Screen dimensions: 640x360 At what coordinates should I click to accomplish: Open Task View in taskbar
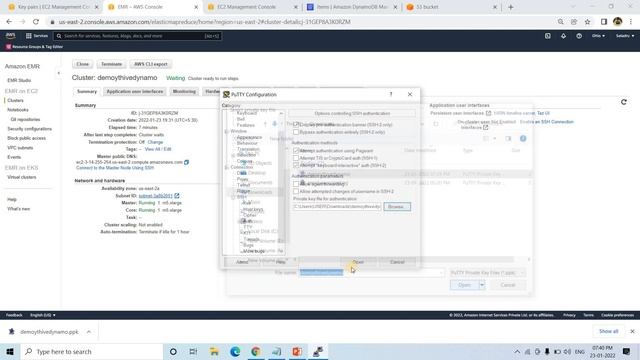click(193, 351)
